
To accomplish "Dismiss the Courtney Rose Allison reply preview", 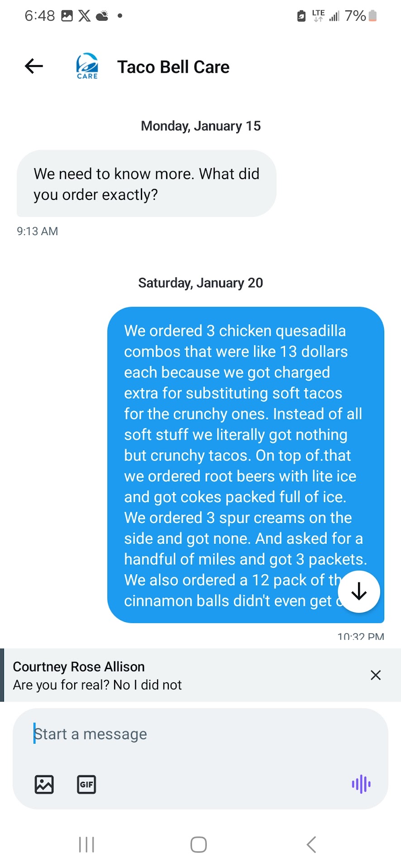I will click(x=376, y=675).
